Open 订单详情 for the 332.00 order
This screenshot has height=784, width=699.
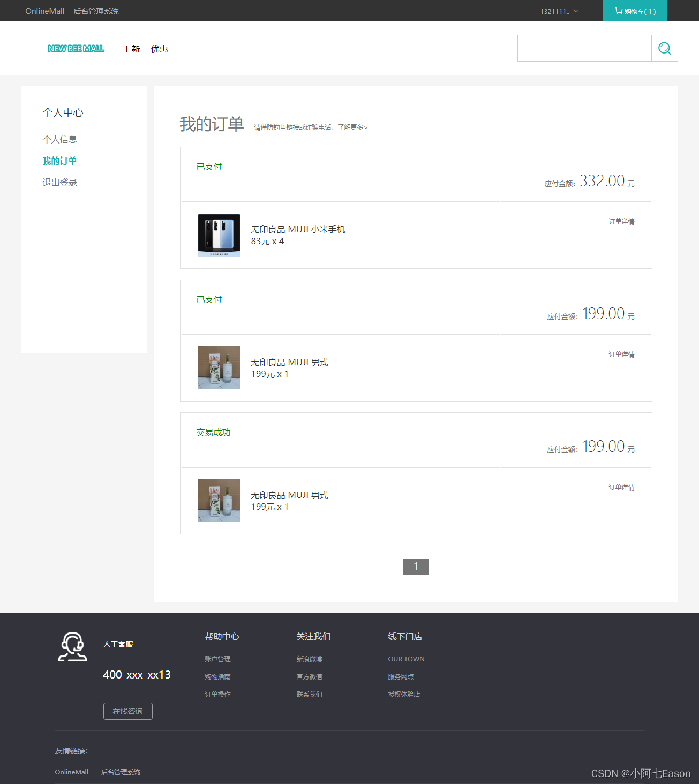621,222
